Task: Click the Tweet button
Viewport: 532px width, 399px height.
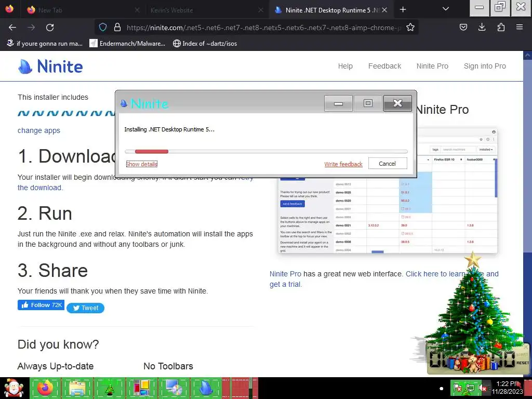Action: (x=85, y=308)
